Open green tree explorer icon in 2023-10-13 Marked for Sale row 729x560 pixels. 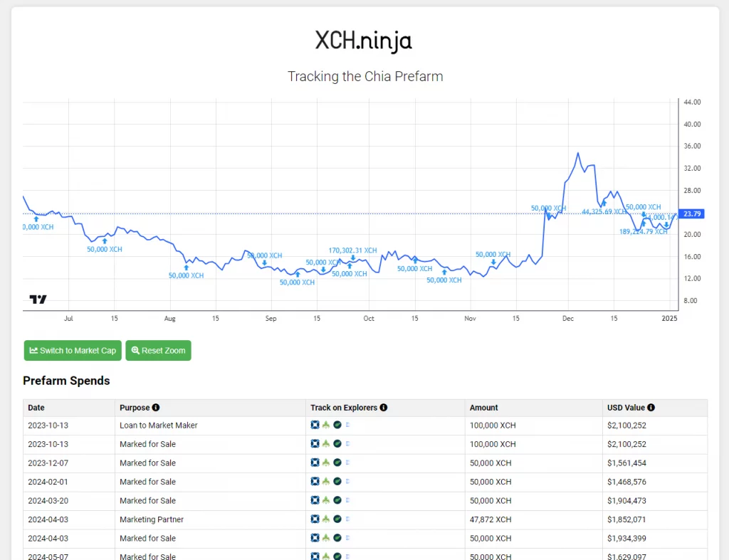[326, 444]
